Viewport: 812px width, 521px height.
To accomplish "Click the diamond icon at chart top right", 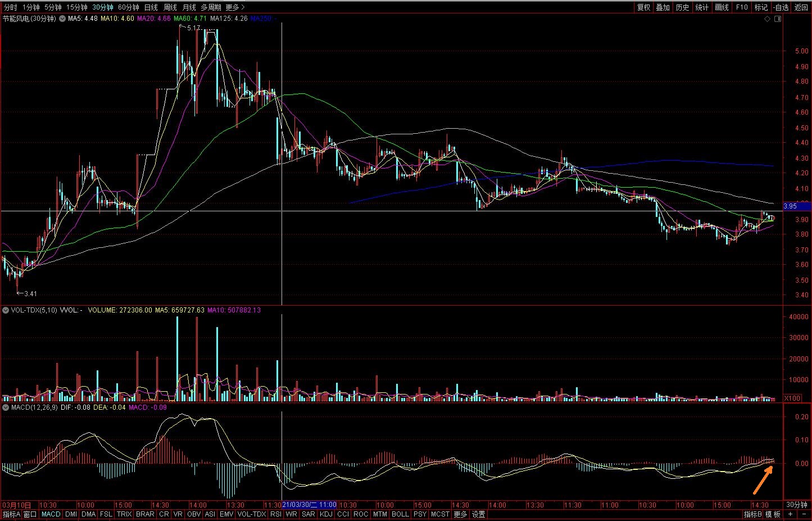I will [x=768, y=19].
